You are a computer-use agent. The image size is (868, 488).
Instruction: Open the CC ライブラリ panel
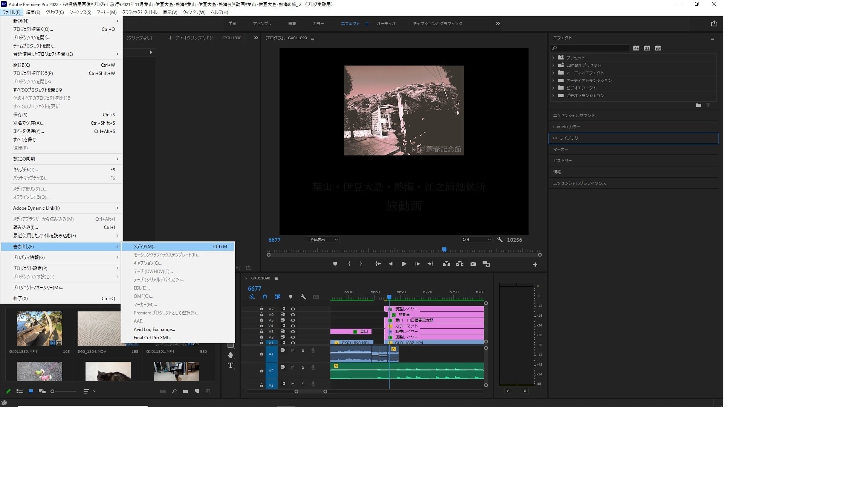click(565, 138)
